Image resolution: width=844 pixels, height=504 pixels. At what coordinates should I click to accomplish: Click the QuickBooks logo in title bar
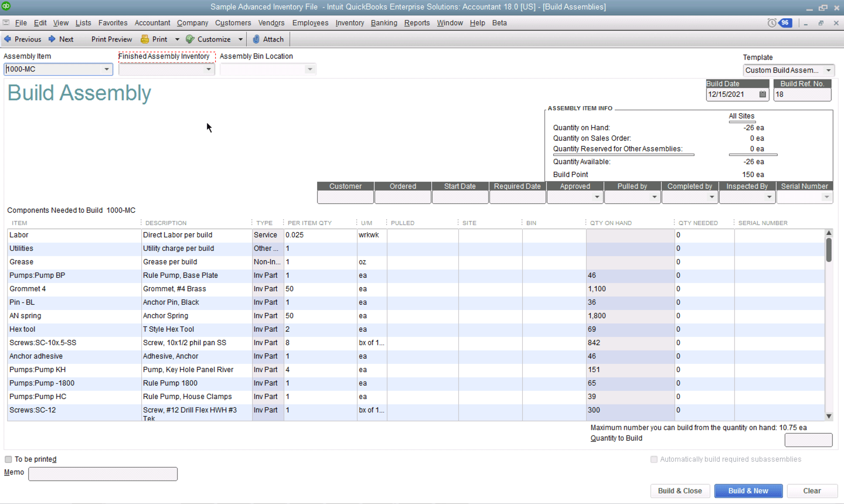click(x=6, y=6)
